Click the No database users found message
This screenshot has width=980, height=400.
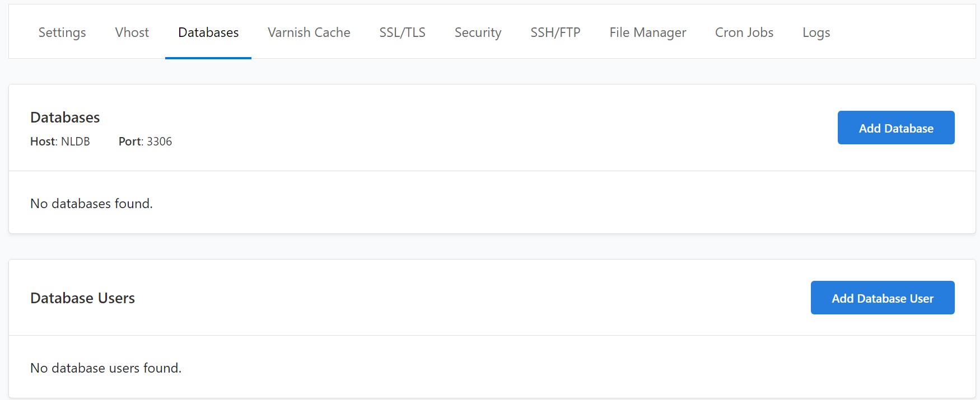pos(105,368)
